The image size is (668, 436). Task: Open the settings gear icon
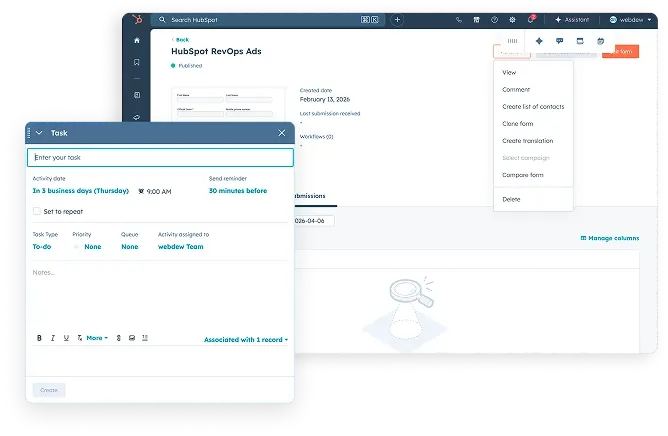tap(513, 20)
